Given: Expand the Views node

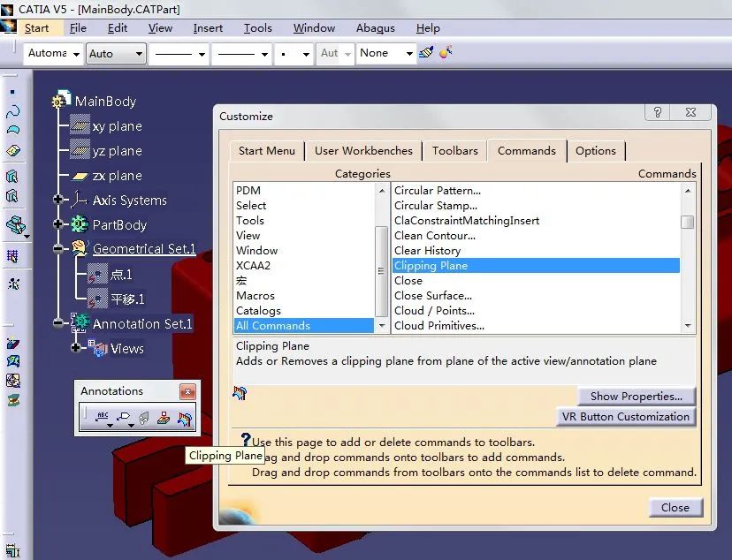Looking at the screenshot, I should click(76, 348).
